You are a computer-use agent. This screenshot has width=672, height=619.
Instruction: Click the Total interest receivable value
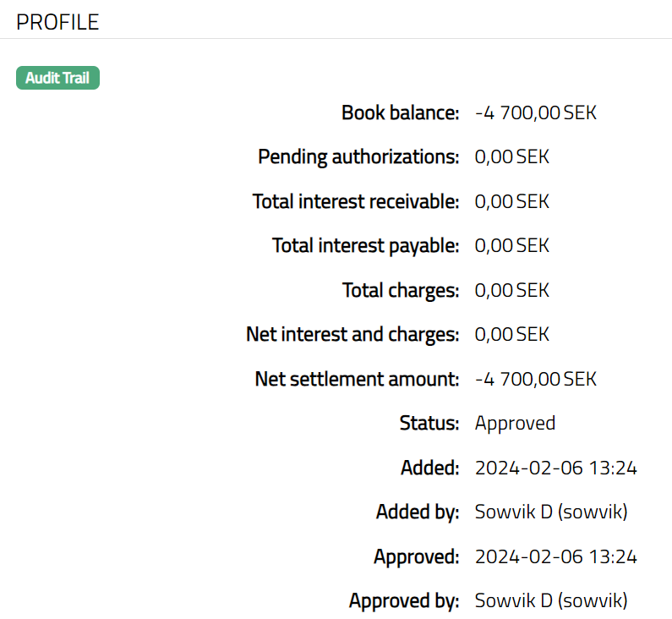click(x=511, y=202)
